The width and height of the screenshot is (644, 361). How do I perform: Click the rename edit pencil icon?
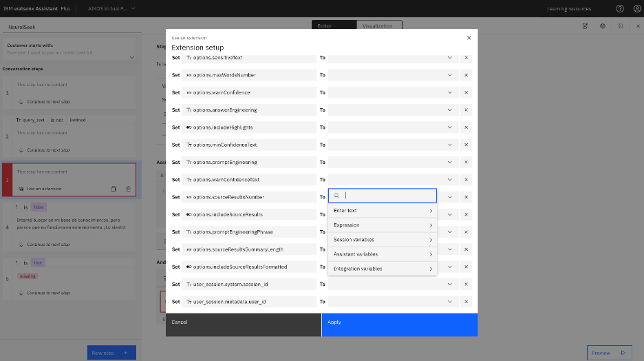pos(585,26)
